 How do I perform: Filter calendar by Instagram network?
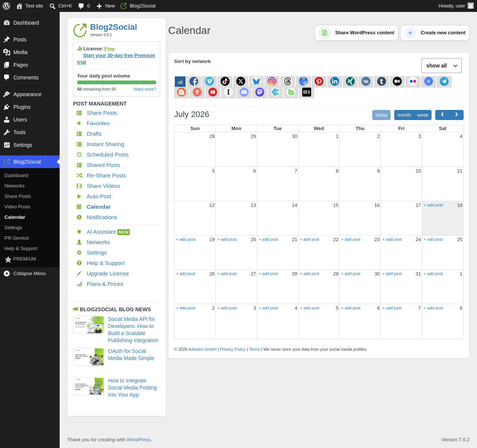coord(272,82)
